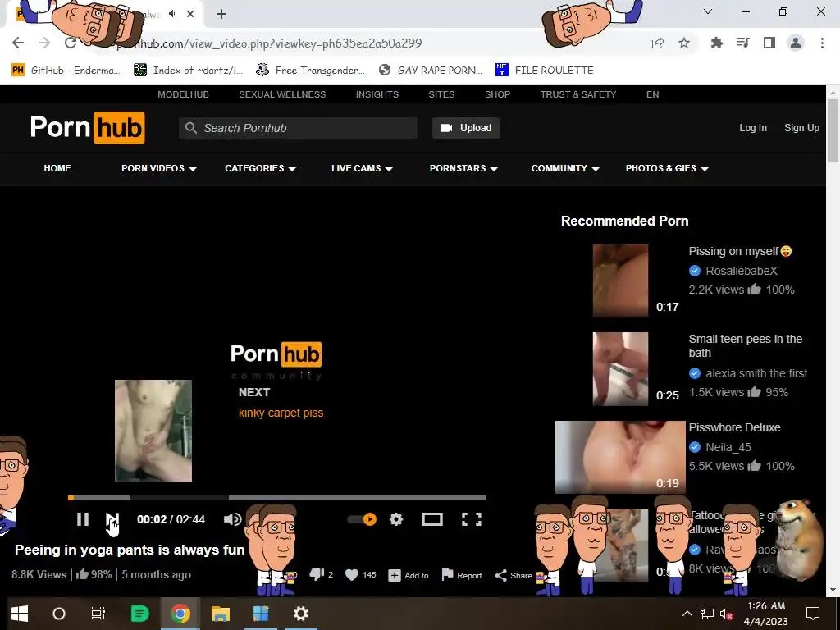
Task: Open the HOME nav item
Action: tap(57, 168)
